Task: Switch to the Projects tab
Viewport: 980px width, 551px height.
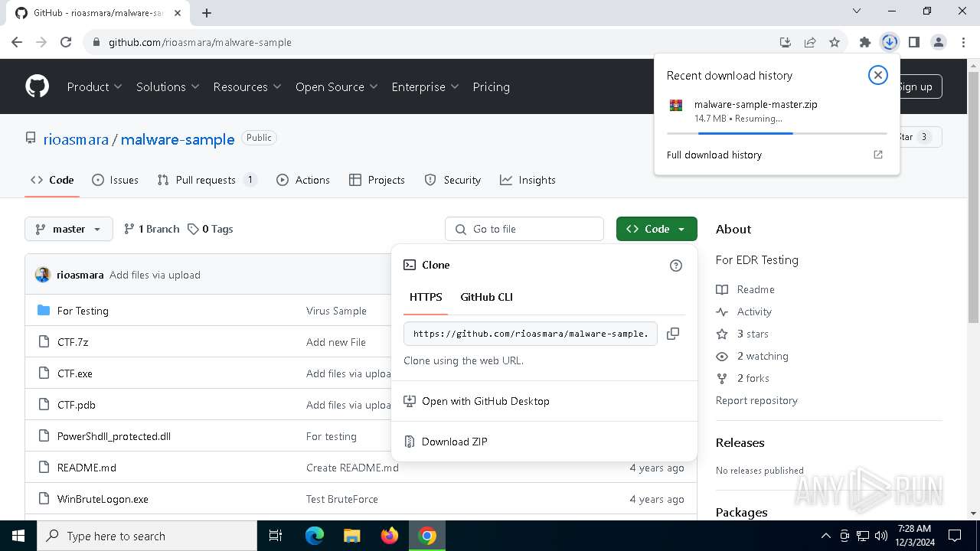Action: pos(377,180)
